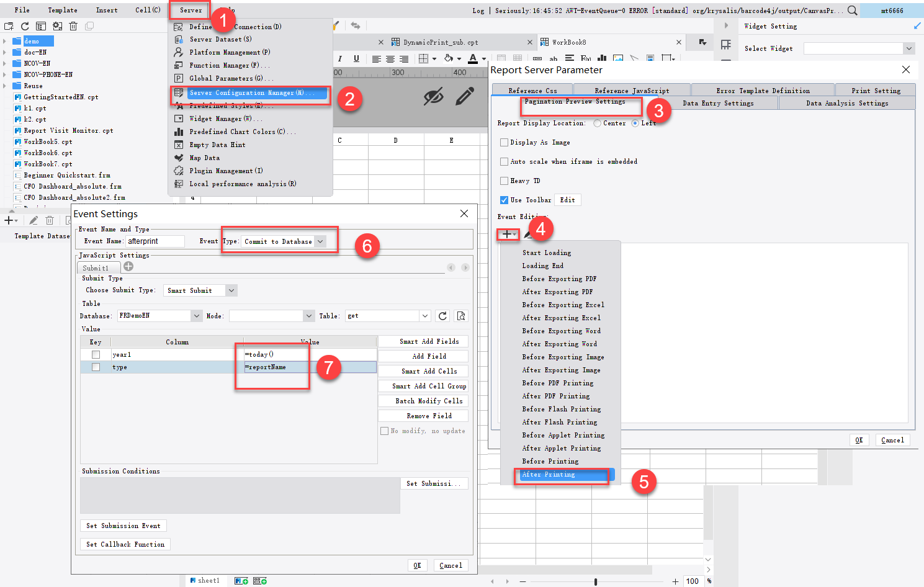
Task: Add a new submit tab with the plus icon
Action: click(128, 266)
